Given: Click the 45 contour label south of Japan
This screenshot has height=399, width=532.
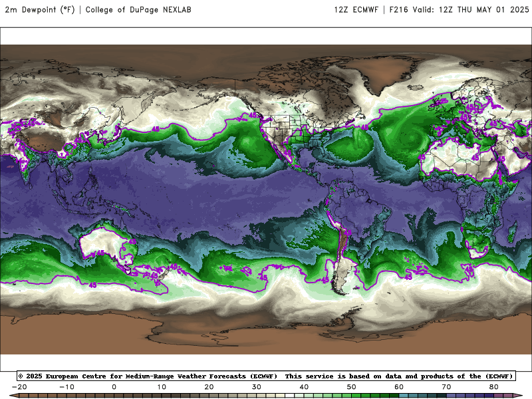Looking at the screenshot, I should [156, 129].
